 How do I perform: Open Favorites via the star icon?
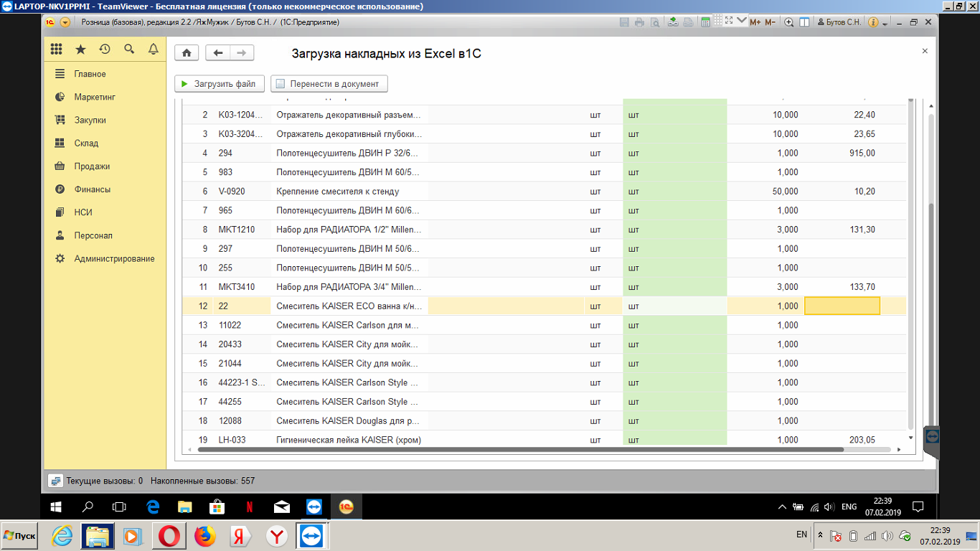(80, 49)
